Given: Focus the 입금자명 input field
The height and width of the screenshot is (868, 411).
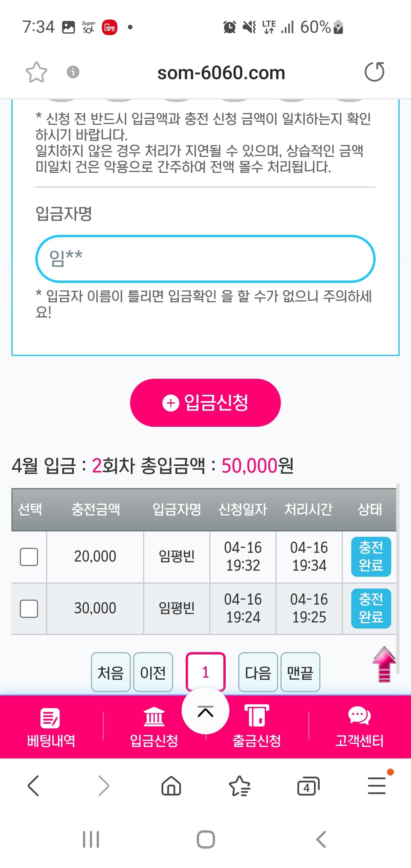Looking at the screenshot, I should 205,259.
